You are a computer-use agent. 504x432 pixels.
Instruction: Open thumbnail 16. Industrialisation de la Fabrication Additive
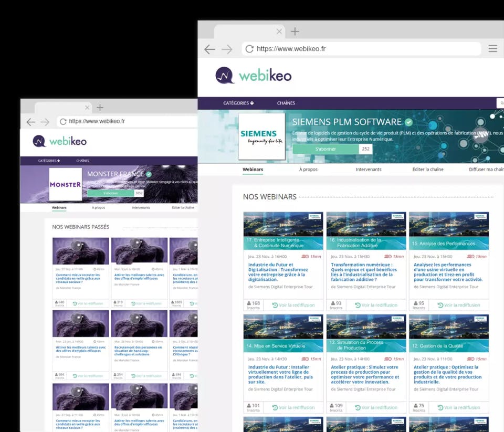(x=366, y=231)
